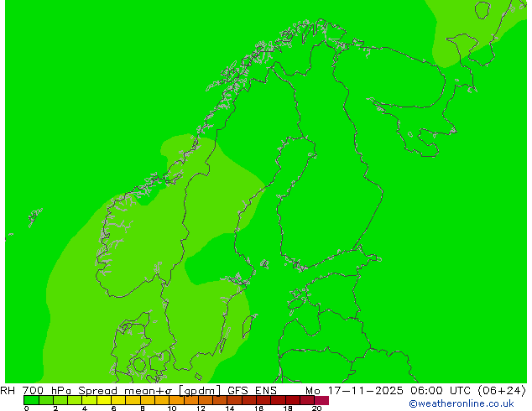Click the legend scale label "4"

point(85,408)
